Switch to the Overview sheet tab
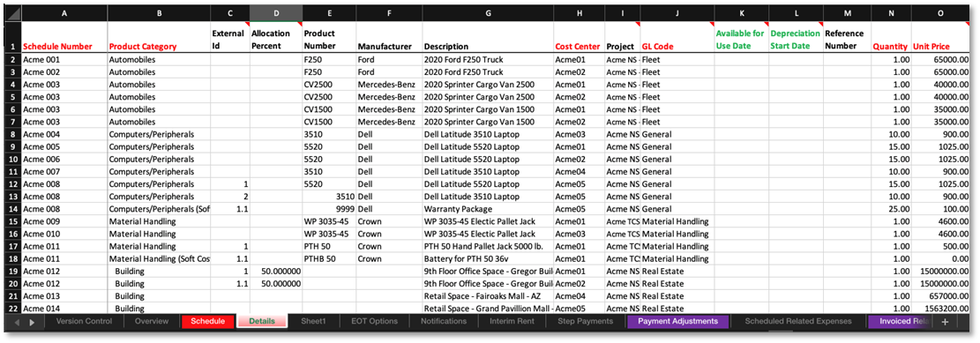Viewport: 980px width, 343px height. pos(152,321)
